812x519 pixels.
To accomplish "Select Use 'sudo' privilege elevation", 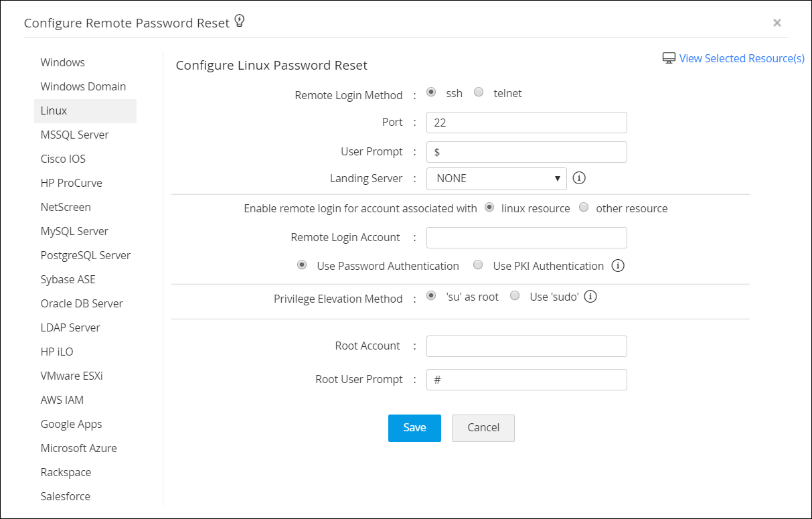I will (515, 296).
